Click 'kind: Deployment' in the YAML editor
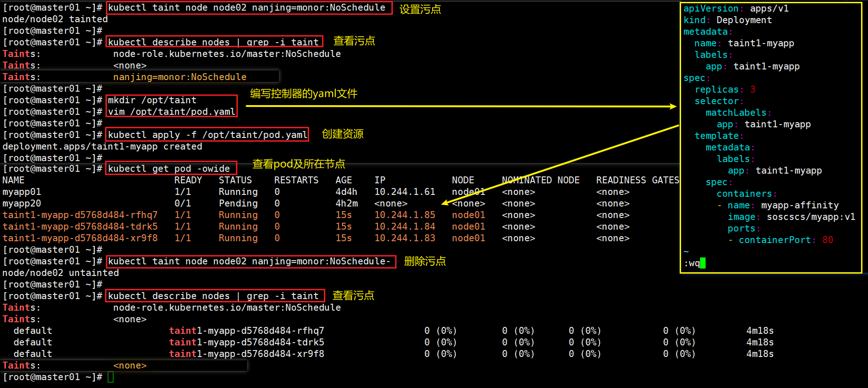This screenshot has height=388, width=868. tap(728, 20)
